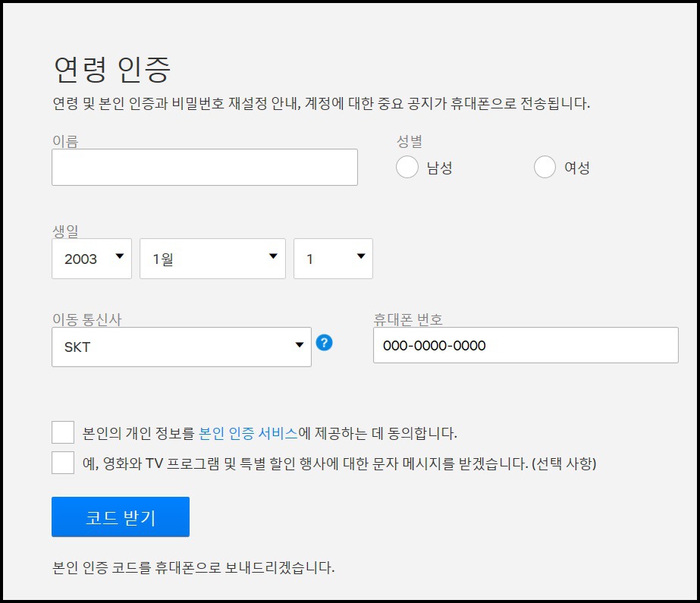Open the birth year dropdown showing 2003
The width and height of the screenshot is (700, 603).
(x=92, y=259)
